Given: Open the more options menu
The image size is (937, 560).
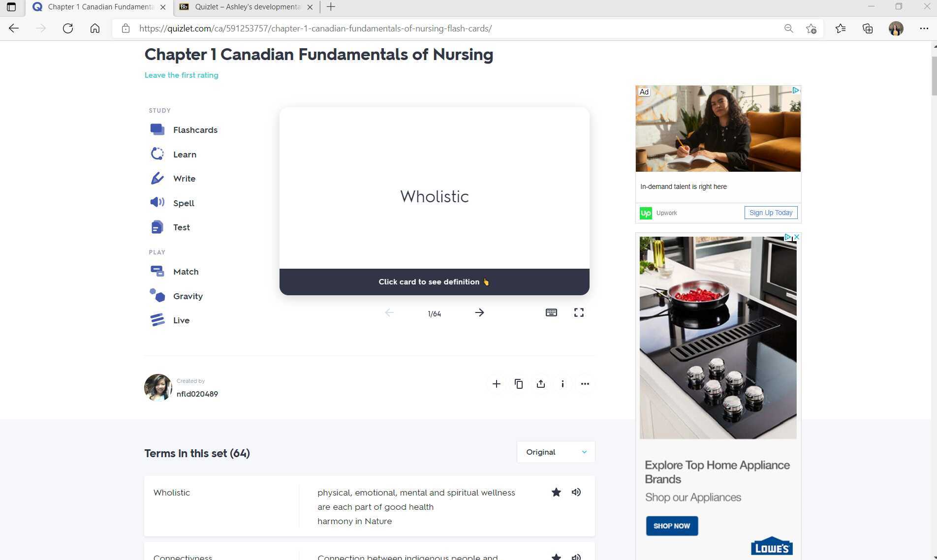Looking at the screenshot, I should tap(585, 384).
